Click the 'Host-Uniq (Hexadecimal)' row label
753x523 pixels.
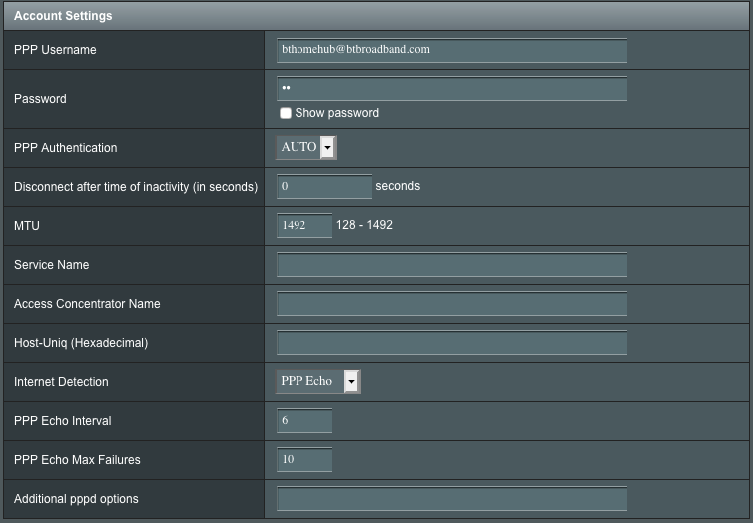[81, 343]
